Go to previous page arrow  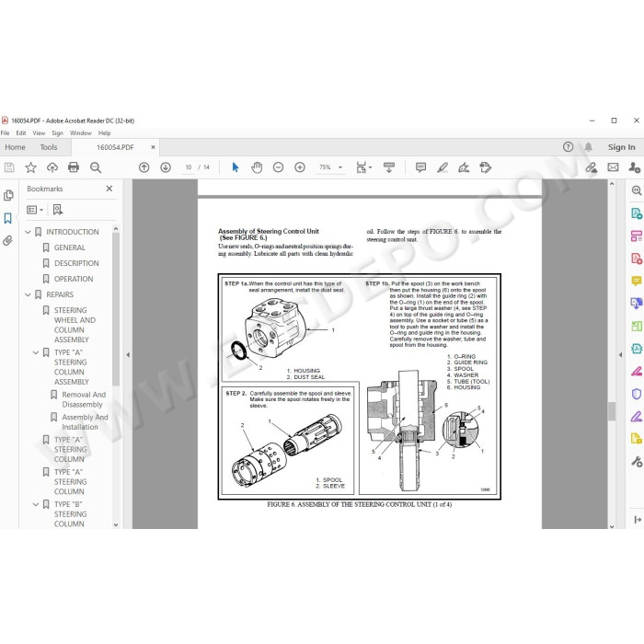tap(144, 167)
